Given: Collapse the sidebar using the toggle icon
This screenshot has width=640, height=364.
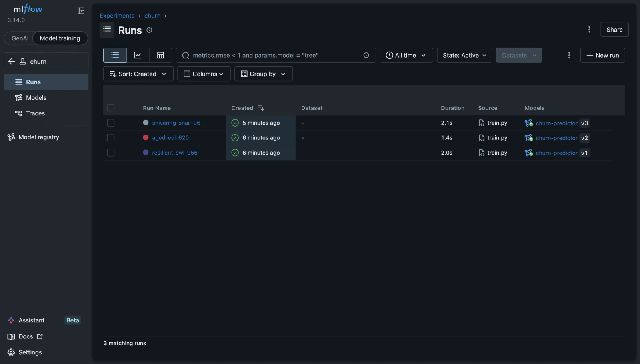Looking at the screenshot, I should click(81, 11).
